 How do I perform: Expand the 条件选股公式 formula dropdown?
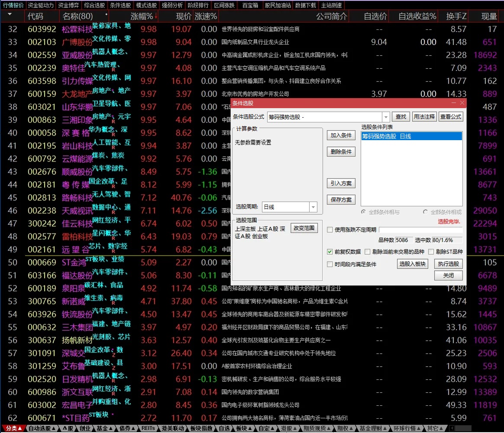point(386,117)
